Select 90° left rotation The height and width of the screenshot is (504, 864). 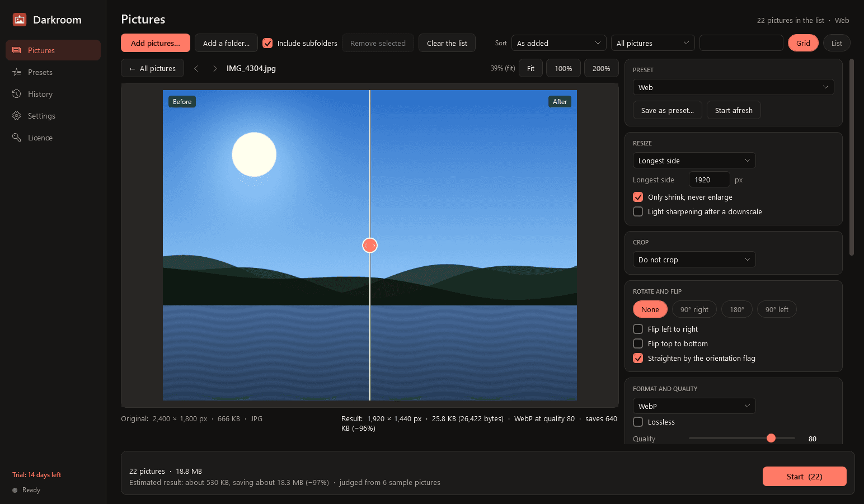[777, 309]
